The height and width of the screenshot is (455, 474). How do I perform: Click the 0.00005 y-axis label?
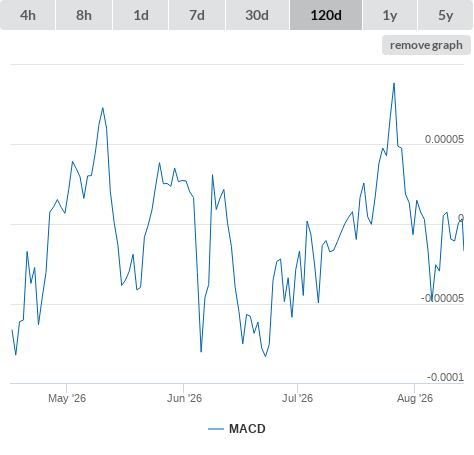point(444,139)
